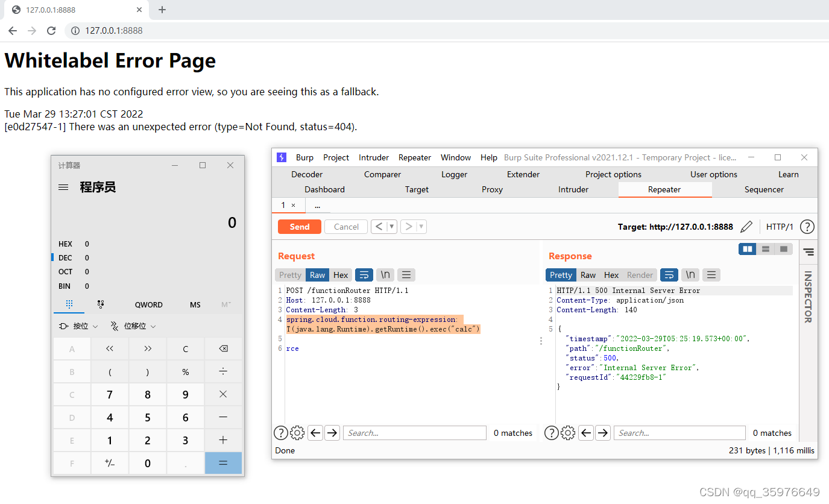Open the Window menu in Burp
Image resolution: width=829 pixels, height=504 pixels.
tap(456, 157)
